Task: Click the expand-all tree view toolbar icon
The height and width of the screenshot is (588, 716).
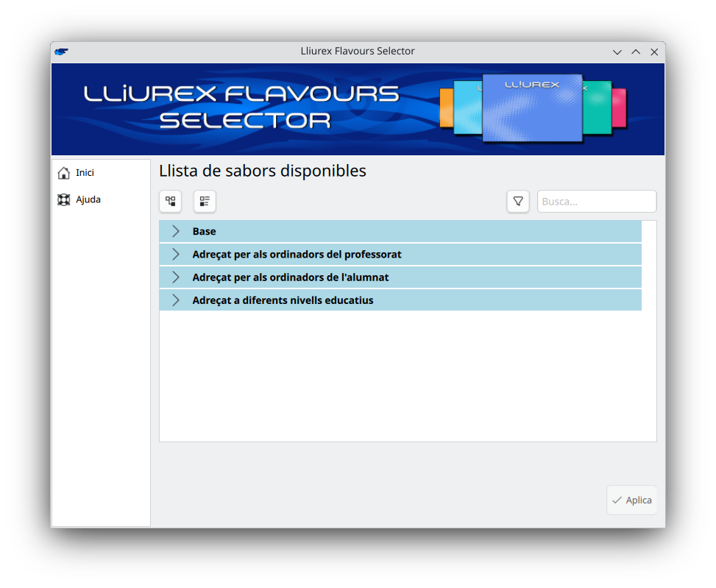Action: (170, 201)
